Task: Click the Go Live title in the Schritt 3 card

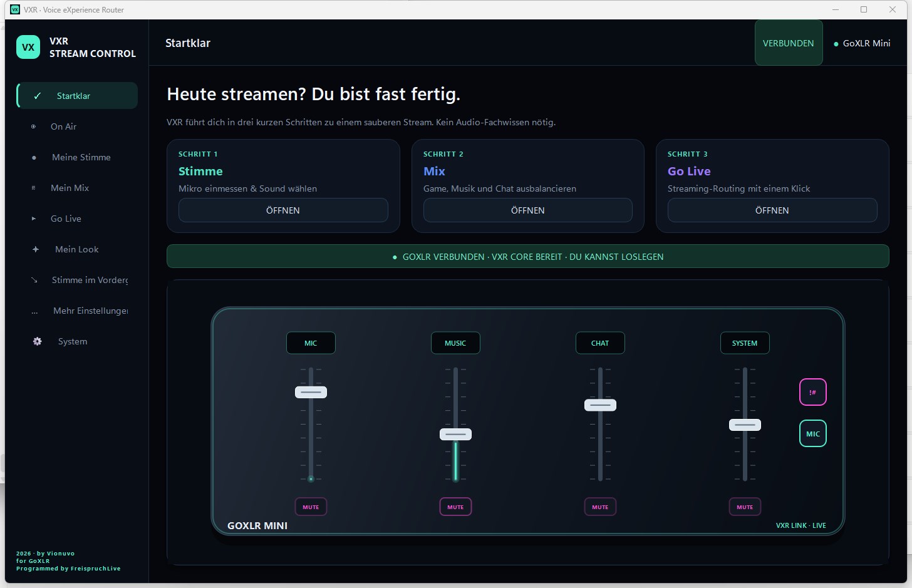Action: coord(689,172)
